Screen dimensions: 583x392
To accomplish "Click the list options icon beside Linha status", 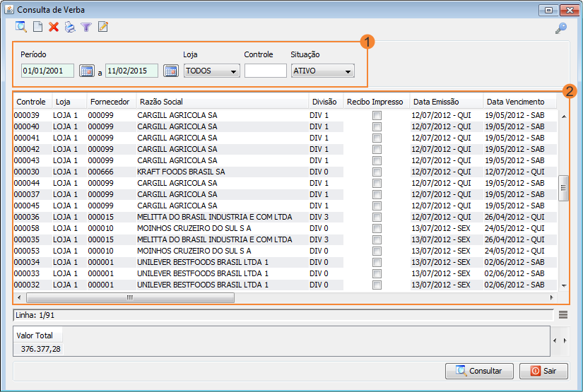I will pyautogui.click(x=563, y=315).
